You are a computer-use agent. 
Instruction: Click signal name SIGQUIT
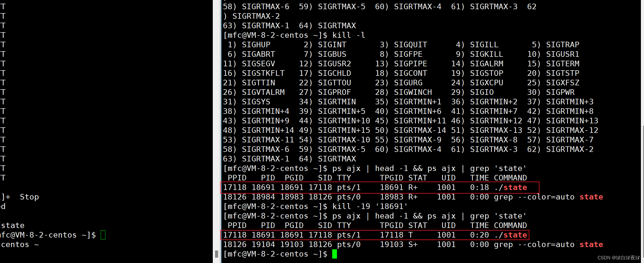tap(411, 45)
